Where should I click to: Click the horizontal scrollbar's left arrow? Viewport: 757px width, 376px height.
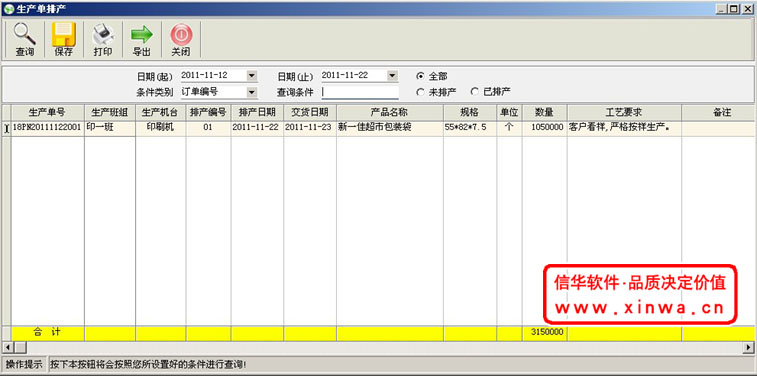[7, 347]
